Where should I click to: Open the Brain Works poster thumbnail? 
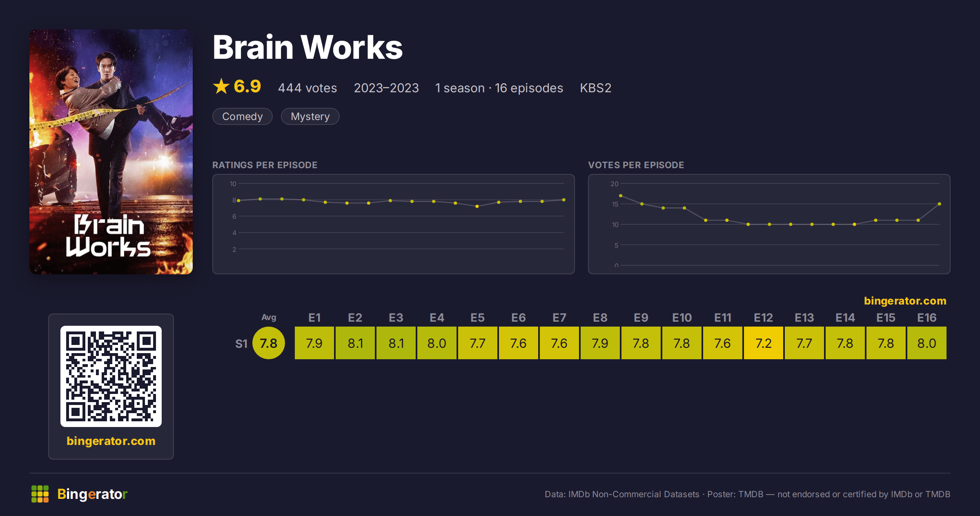coord(111,152)
